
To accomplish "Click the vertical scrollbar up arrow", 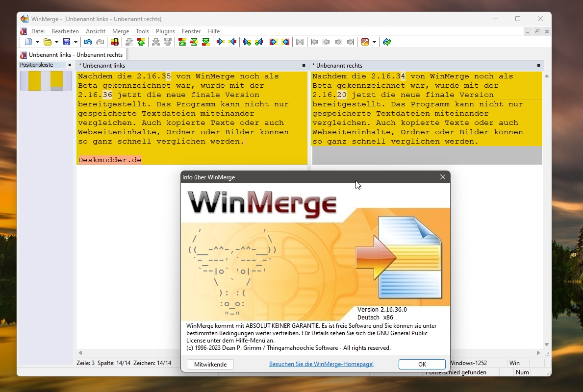I will pyautogui.click(x=547, y=76).
